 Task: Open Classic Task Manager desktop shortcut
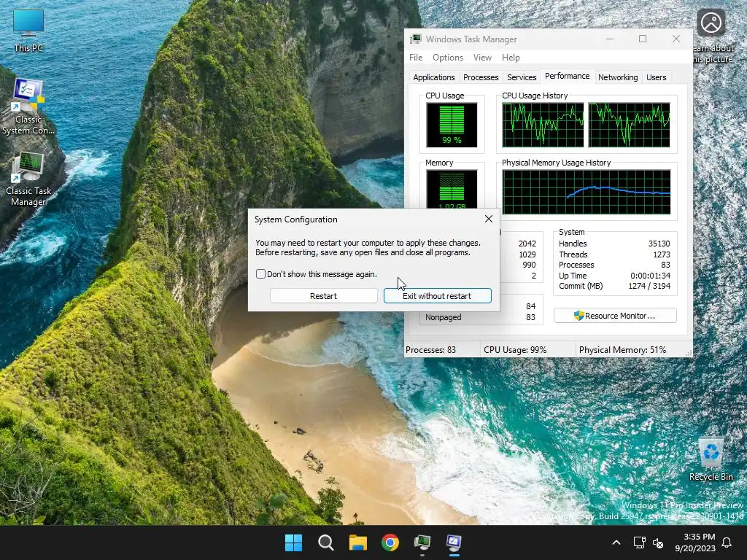pos(28,179)
